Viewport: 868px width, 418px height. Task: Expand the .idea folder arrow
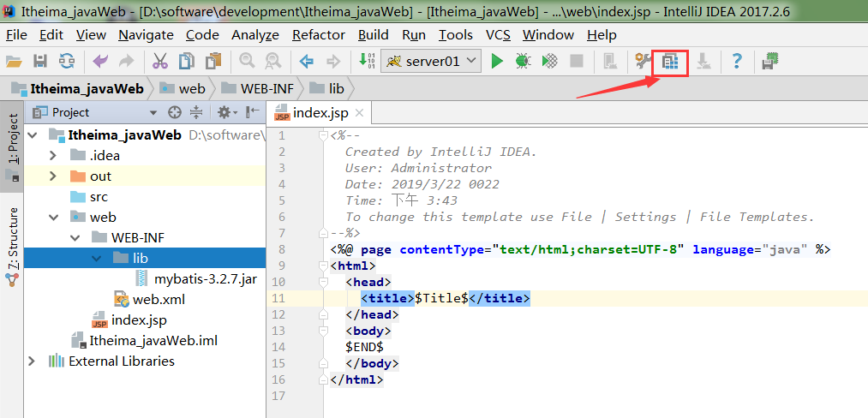tap(52, 156)
